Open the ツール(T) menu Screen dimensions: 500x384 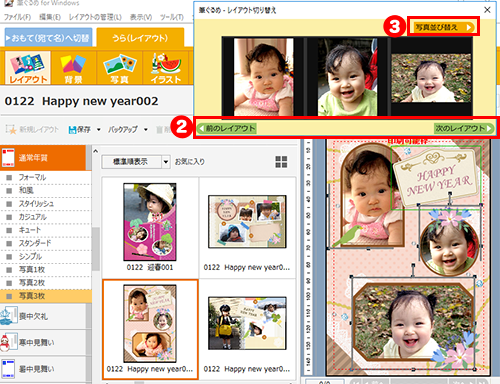172,17
